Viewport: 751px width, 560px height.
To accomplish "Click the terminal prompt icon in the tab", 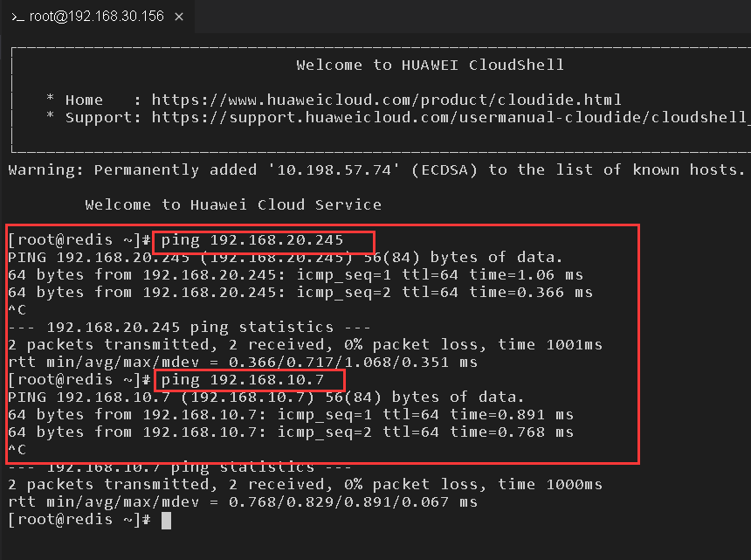I will click(x=17, y=17).
